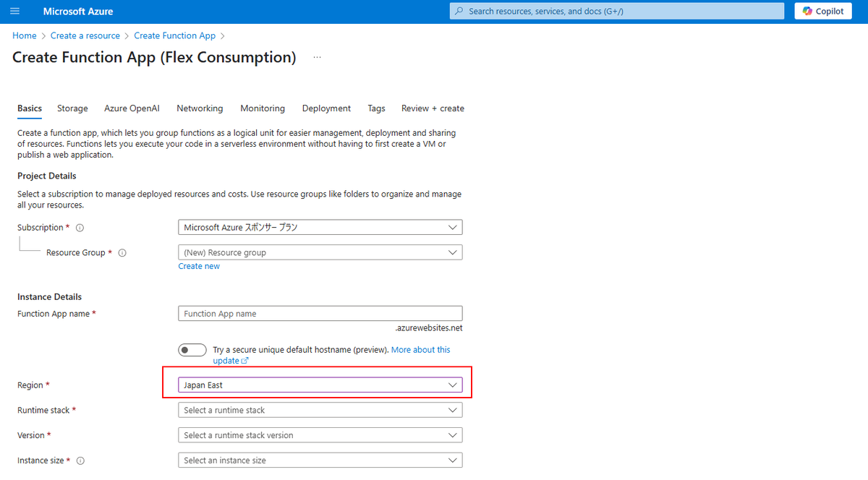Image resolution: width=868 pixels, height=480 pixels.
Task: Open the Monitoring tab
Action: point(263,108)
